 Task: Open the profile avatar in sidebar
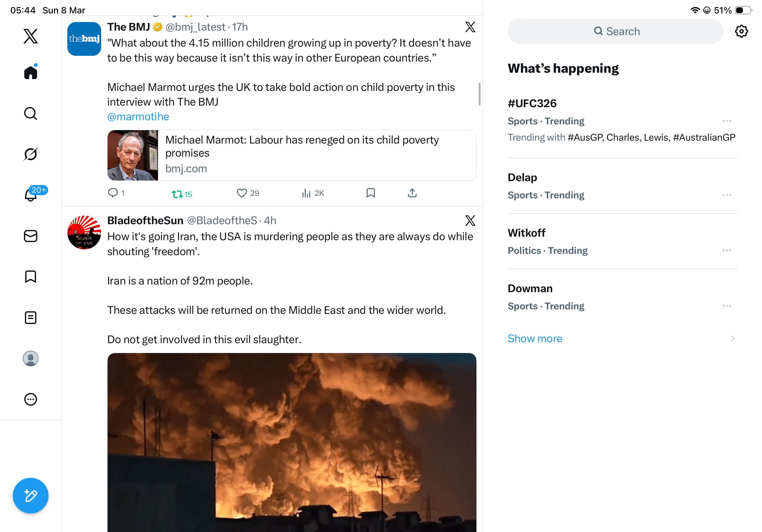point(31,358)
